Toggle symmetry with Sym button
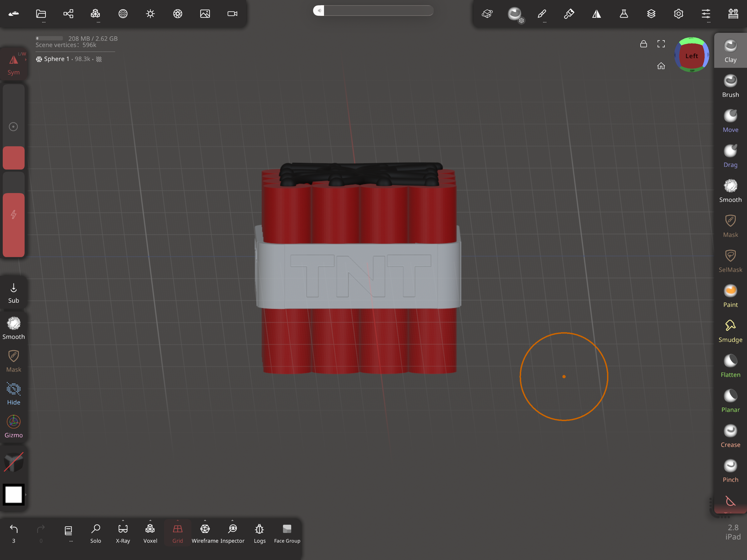This screenshot has height=560, width=747. pyautogui.click(x=13, y=64)
